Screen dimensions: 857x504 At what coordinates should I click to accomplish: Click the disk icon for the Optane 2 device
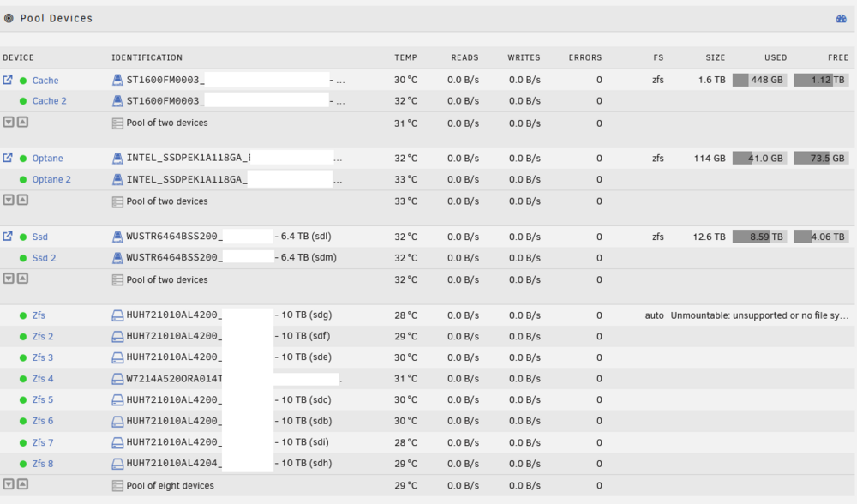pos(117,179)
